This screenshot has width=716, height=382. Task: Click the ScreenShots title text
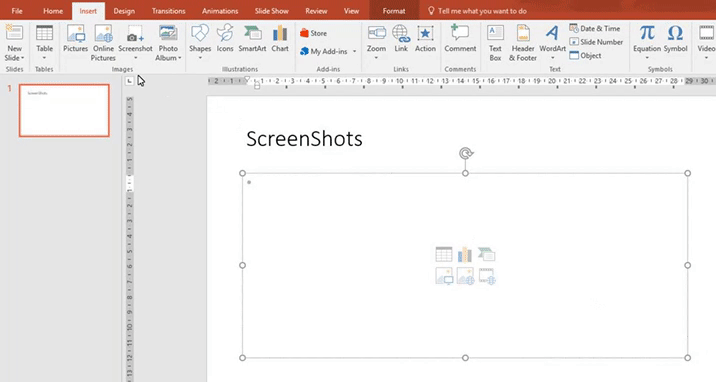tap(304, 139)
